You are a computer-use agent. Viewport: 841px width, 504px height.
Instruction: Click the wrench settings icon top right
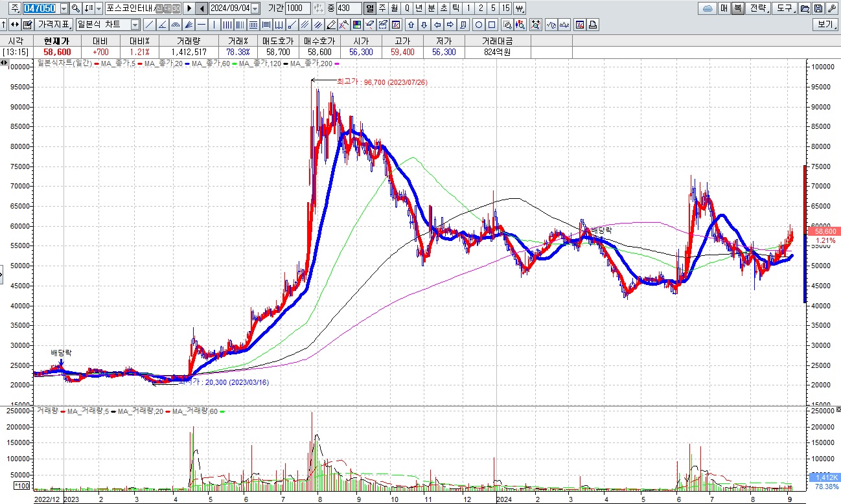tap(832, 8)
